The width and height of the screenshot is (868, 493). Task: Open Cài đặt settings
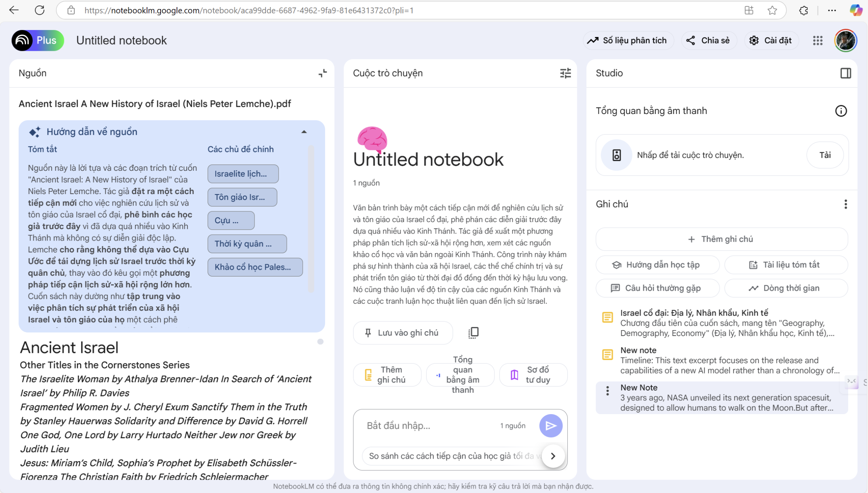[x=771, y=40]
